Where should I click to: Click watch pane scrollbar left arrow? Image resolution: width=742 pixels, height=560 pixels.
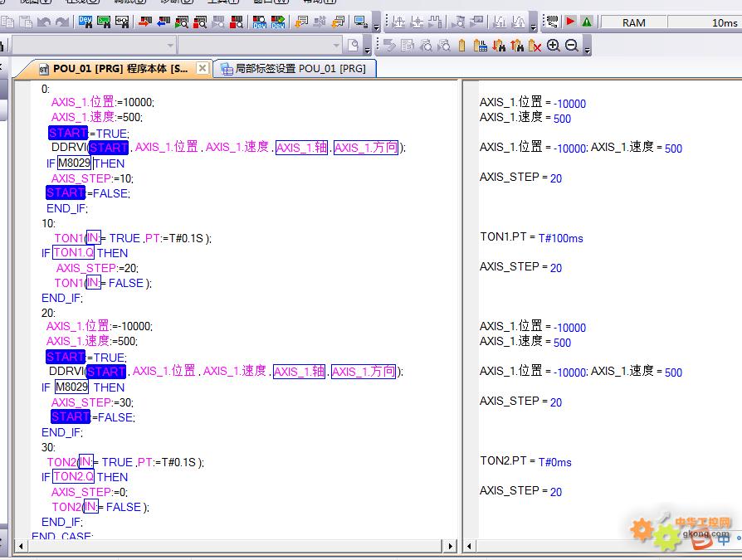(x=469, y=546)
